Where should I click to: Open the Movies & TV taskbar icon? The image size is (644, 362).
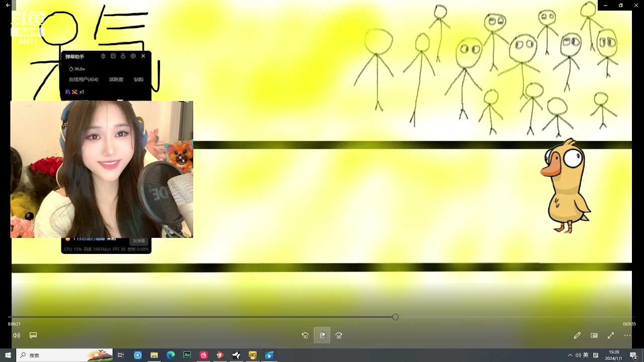point(269,355)
